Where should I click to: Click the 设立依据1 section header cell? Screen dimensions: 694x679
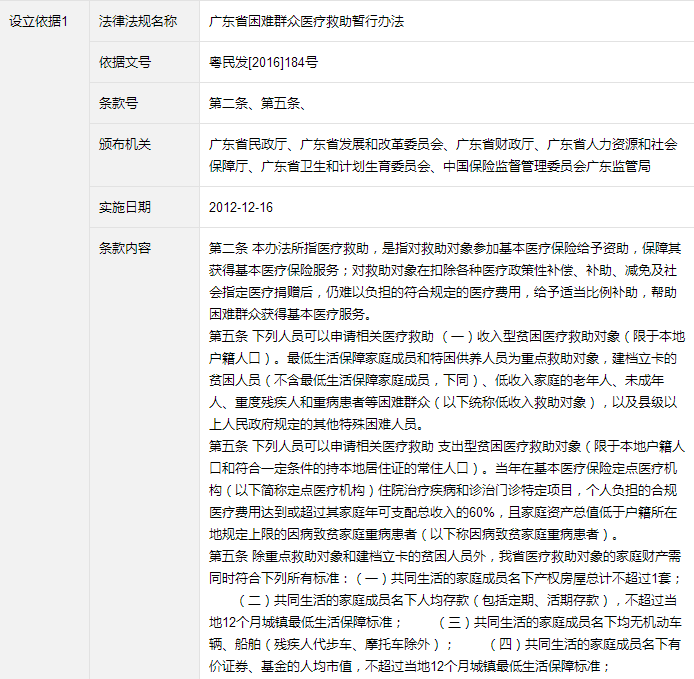44,340
